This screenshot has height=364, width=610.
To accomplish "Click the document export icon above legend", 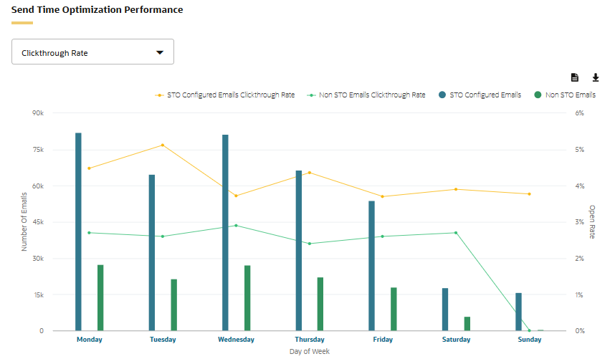I will tap(575, 77).
